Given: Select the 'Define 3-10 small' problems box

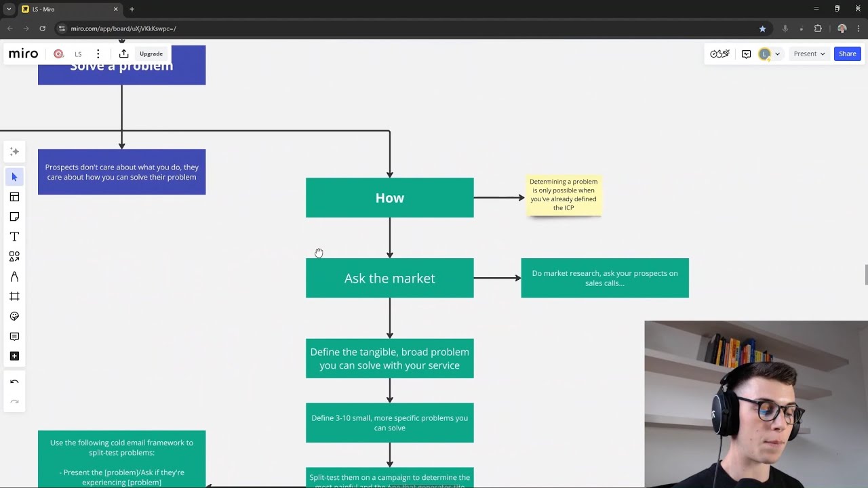Looking at the screenshot, I should point(389,423).
